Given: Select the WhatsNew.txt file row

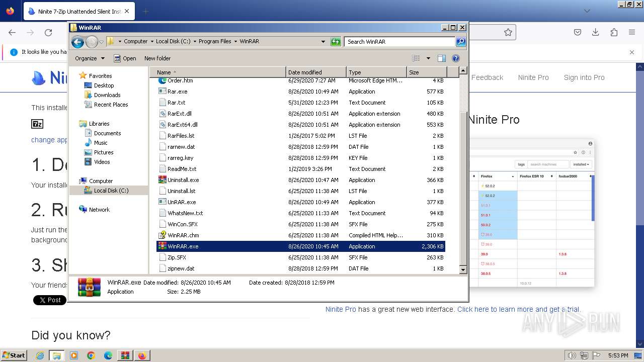Looking at the screenshot, I should 301,213.
